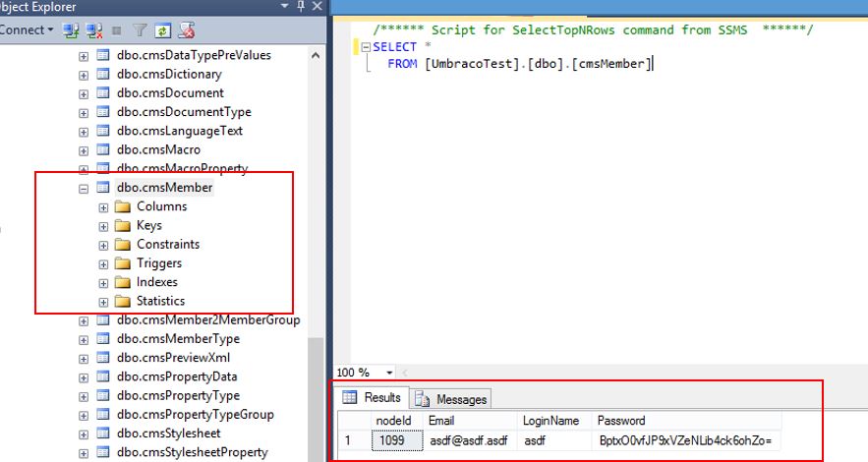868x462 pixels.
Task: Expand the dbo.cmsDataTypePreValues table
Action: 84,56
